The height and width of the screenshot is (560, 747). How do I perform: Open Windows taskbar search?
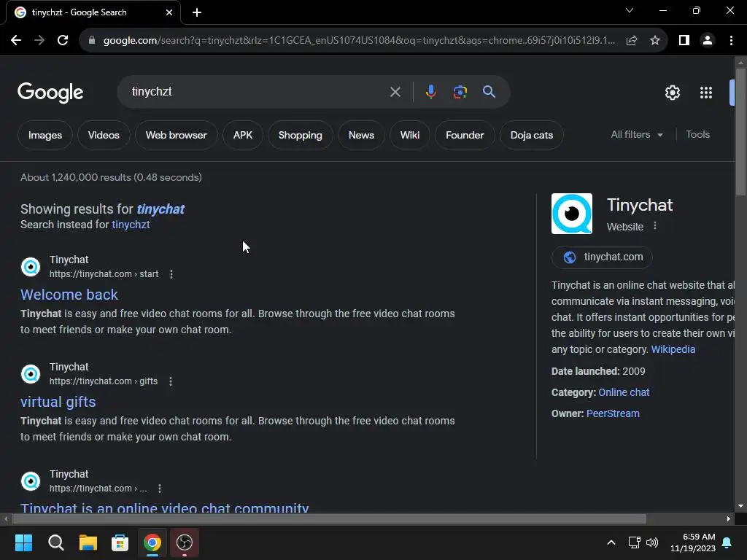tap(55, 542)
